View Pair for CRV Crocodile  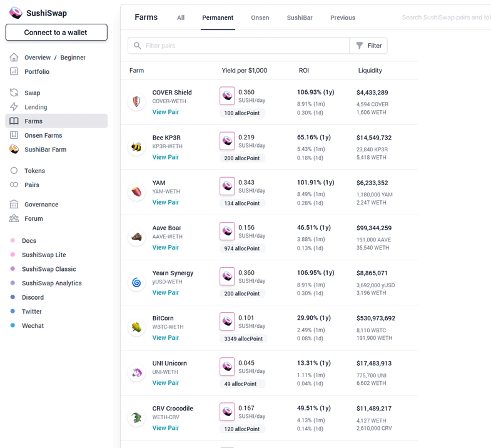[166, 427]
